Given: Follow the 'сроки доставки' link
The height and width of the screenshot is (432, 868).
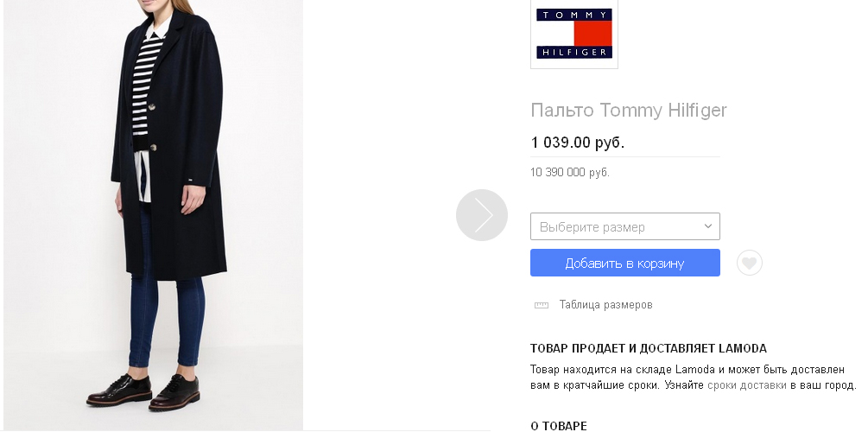Looking at the screenshot, I should pyautogui.click(x=747, y=385).
